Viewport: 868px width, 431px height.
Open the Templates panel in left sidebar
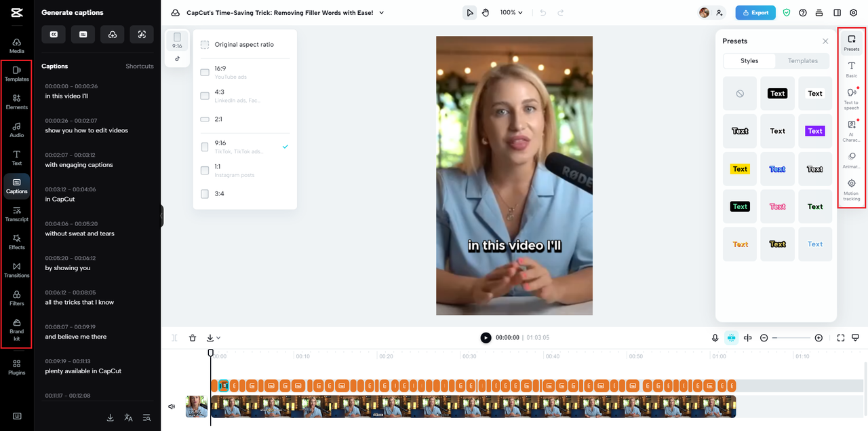click(x=17, y=73)
